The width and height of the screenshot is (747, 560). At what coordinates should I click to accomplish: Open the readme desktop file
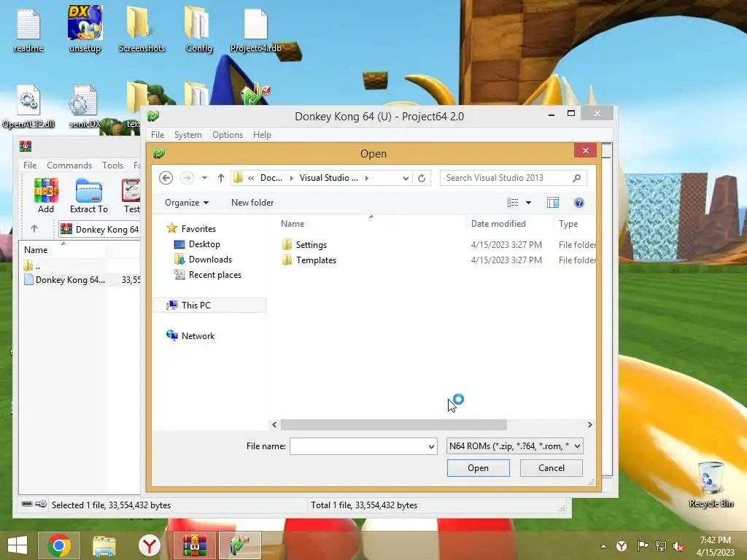(28, 30)
